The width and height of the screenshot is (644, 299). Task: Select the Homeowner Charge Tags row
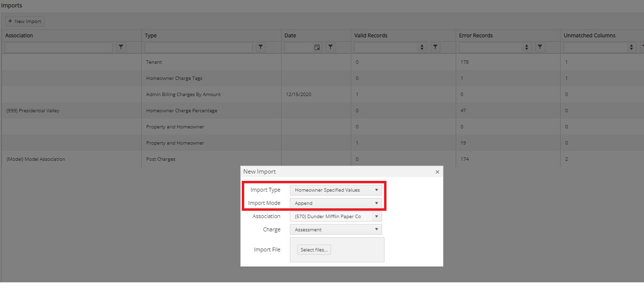pos(322,78)
